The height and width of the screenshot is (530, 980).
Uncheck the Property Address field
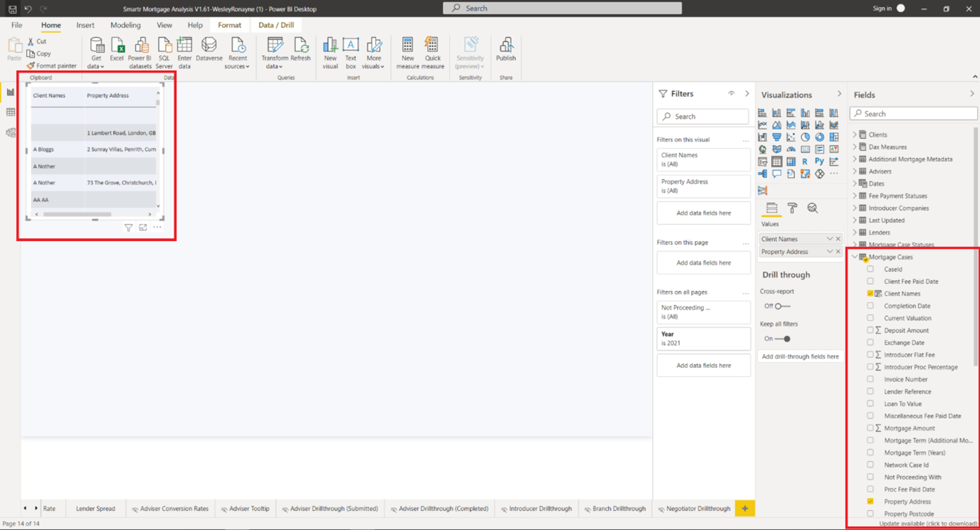pyautogui.click(x=870, y=502)
